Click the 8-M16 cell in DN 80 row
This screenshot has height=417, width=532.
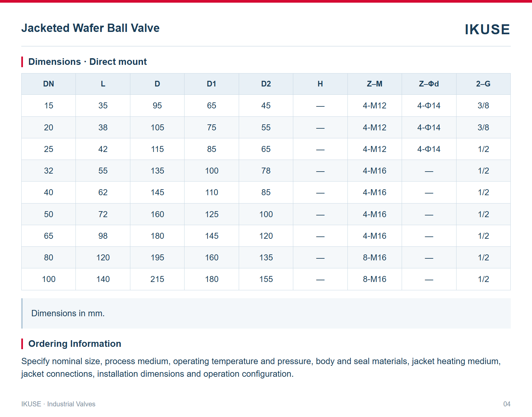pyautogui.click(x=374, y=257)
